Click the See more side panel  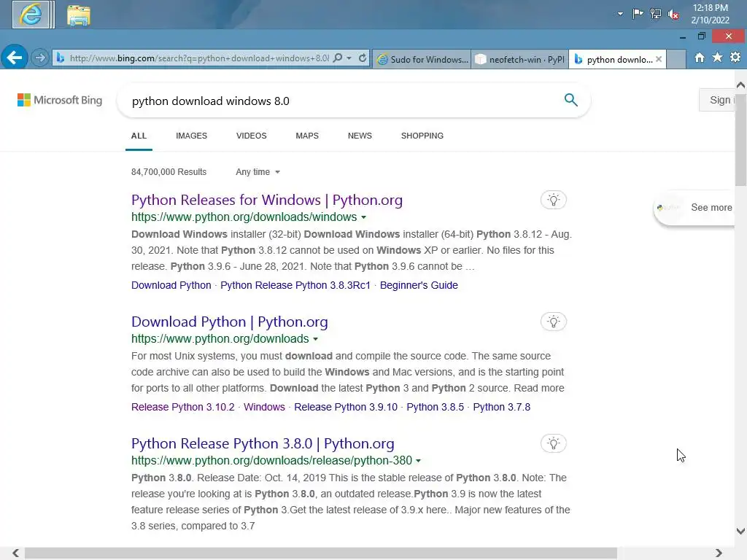(x=694, y=208)
